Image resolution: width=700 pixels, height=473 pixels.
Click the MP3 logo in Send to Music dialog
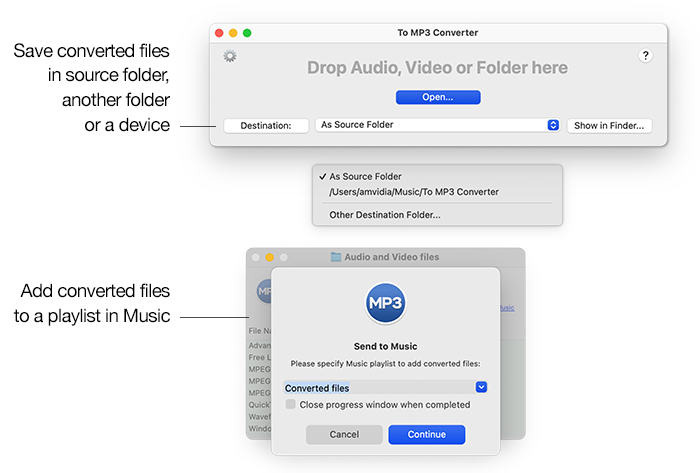click(385, 303)
